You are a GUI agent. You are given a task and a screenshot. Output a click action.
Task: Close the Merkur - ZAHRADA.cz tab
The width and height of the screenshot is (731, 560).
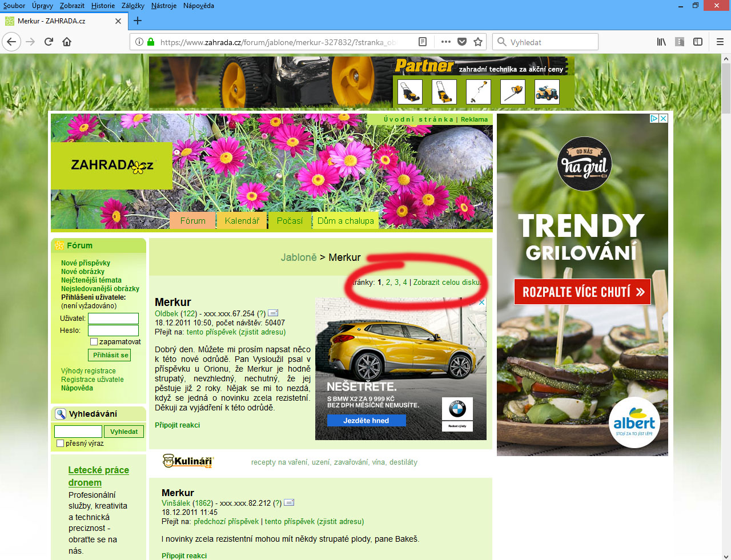point(118,21)
